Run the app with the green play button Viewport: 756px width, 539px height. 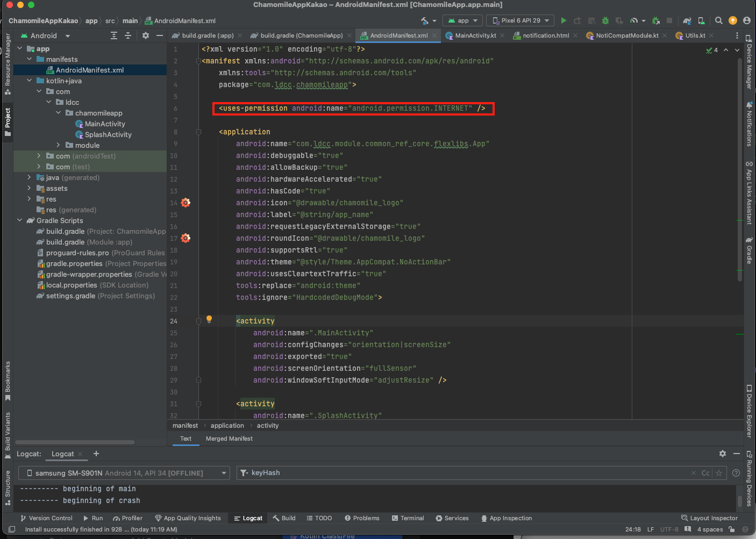coord(564,20)
